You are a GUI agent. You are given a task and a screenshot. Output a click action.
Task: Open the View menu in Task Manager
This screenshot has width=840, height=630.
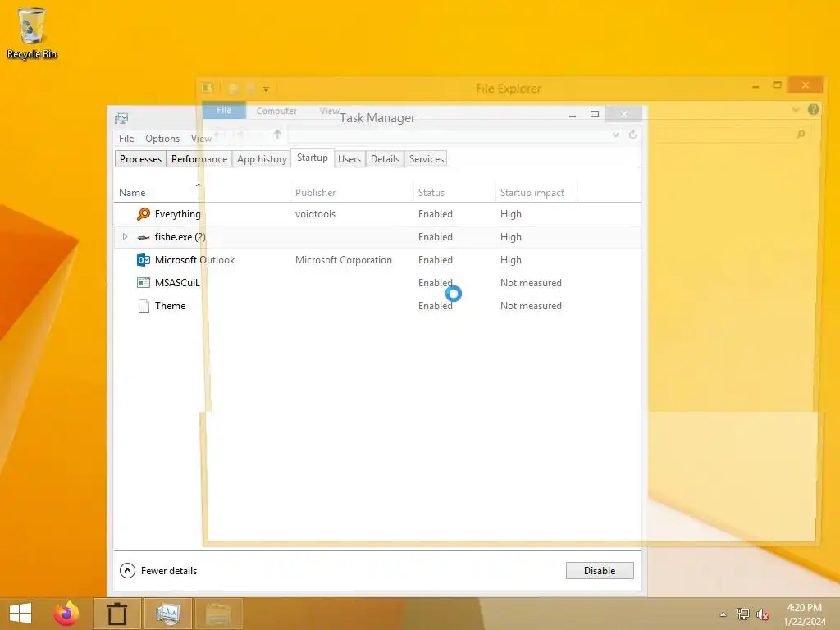coord(202,138)
